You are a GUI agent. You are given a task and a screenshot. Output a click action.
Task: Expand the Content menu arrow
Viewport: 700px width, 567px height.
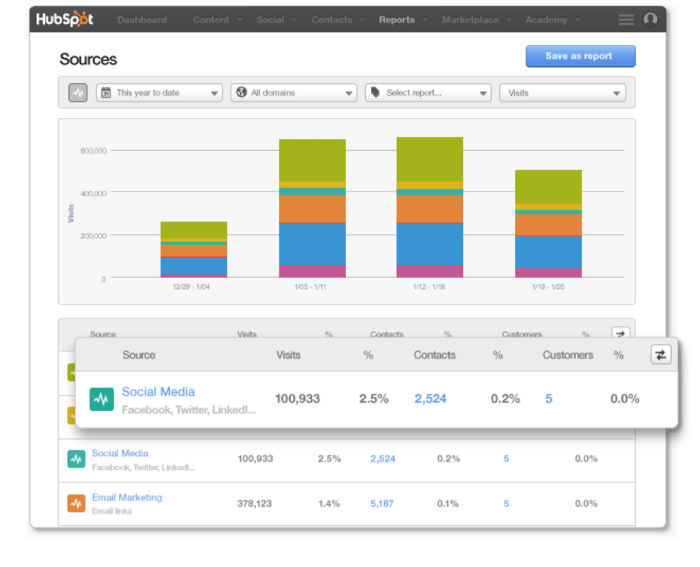[240, 20]
